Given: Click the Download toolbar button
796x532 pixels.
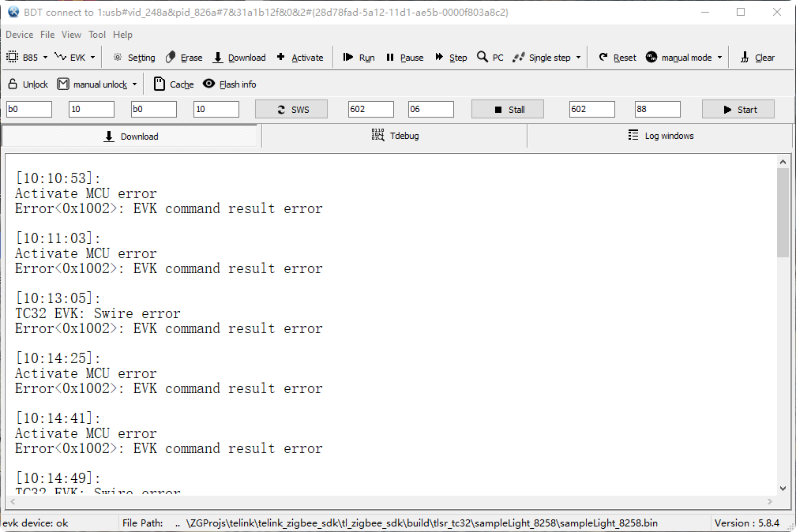Looking at the screenshot, I should (239, 58).
